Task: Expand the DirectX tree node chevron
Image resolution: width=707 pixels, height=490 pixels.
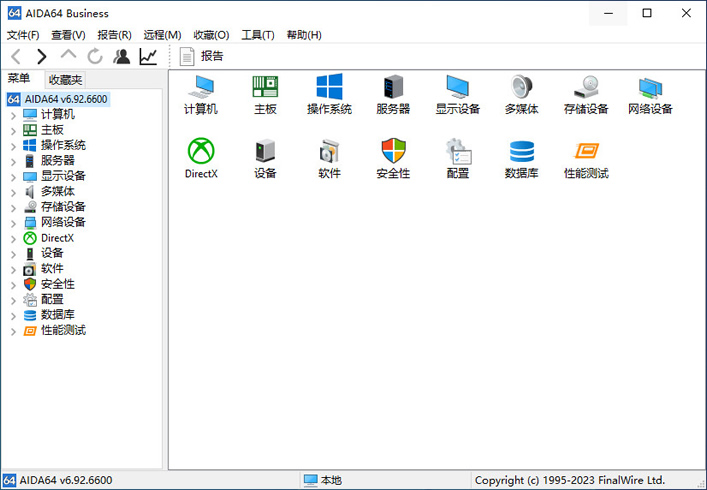Action: point(13,238)
